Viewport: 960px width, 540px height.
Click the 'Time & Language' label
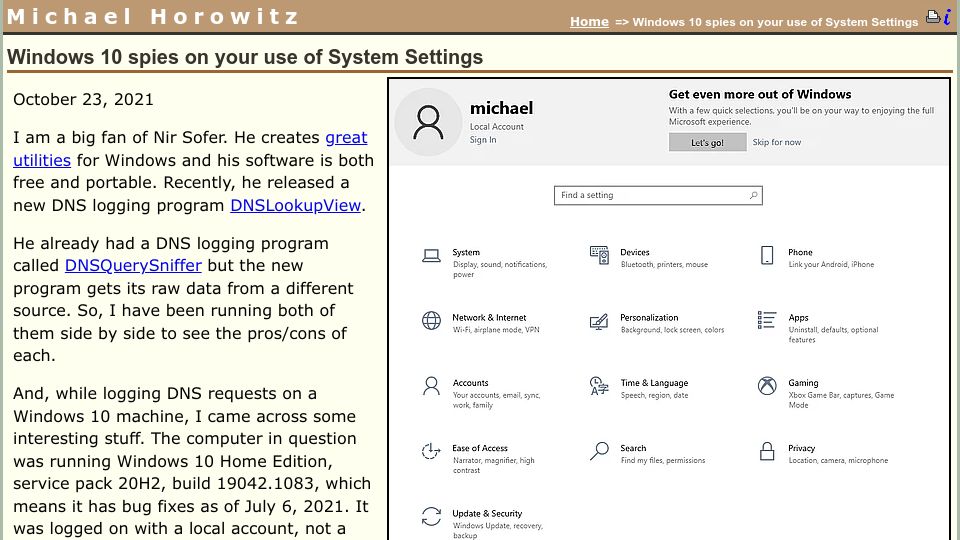pos(654,383)
